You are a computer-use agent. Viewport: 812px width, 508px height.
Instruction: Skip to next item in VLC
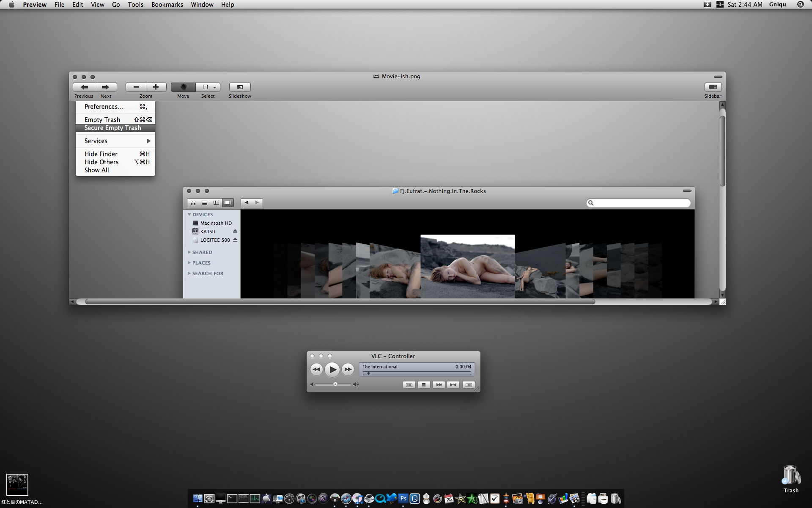coord(439,385)
